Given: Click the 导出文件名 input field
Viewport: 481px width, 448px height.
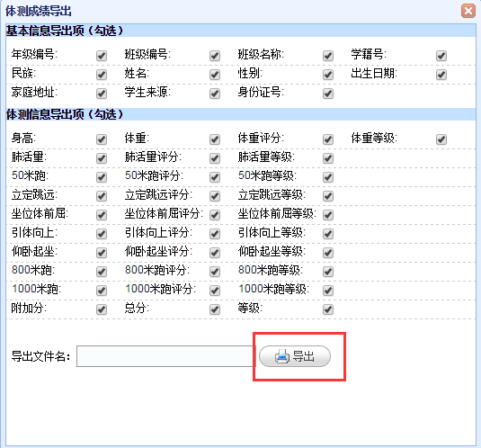Looking at the screenshot, I should click(166, 356).
